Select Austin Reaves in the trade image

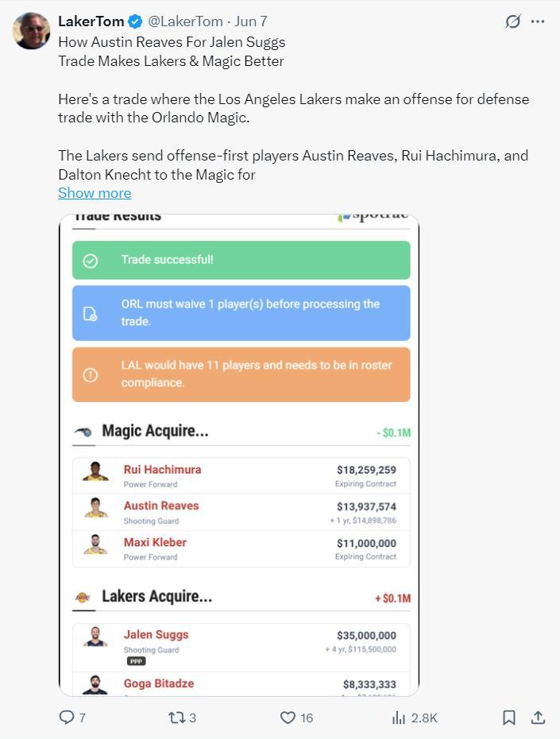(161, 506)
